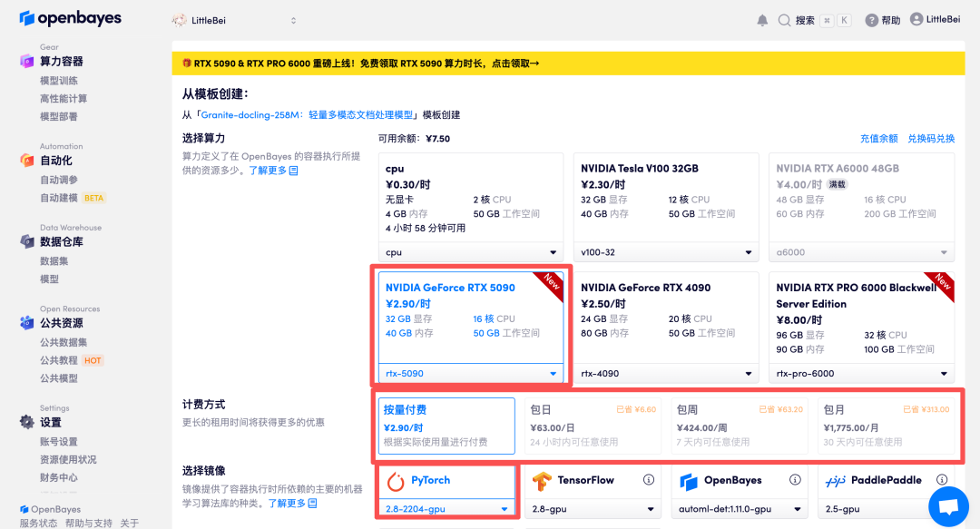Open 资源使用状况 in sidebar
Viewport: 980px width, 529px height.
(68, 460)
